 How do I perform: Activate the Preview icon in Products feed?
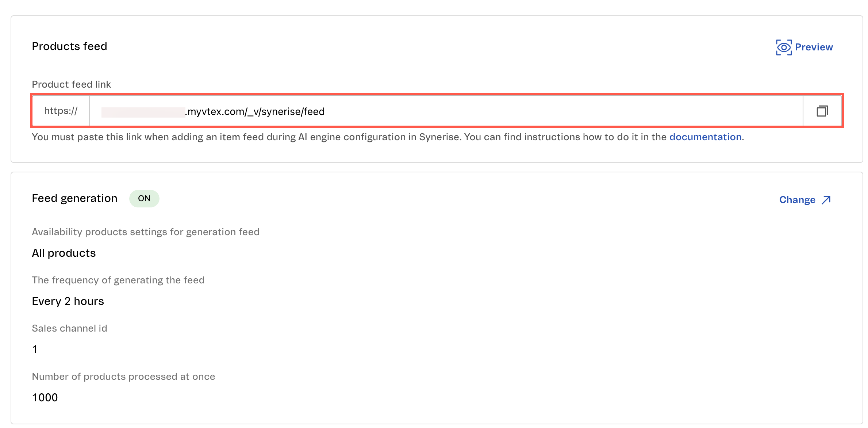tap(783, 47)
